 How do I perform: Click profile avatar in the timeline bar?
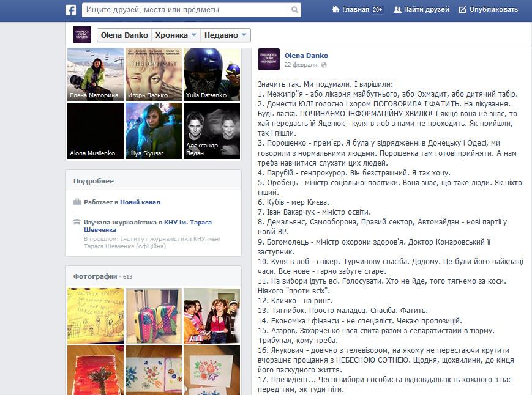click(x=82, y=35)
